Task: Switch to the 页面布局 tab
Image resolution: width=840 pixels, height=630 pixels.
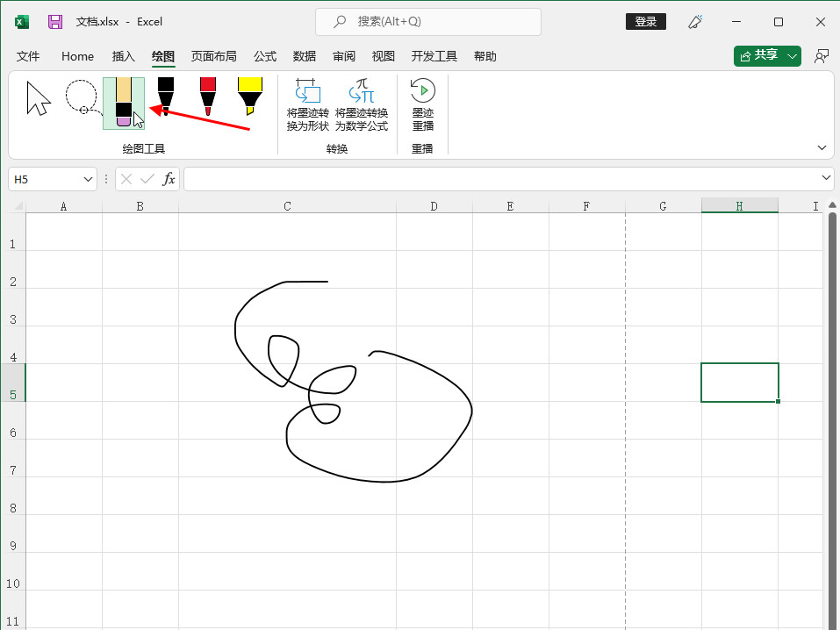Action: (x=214, y=56)
